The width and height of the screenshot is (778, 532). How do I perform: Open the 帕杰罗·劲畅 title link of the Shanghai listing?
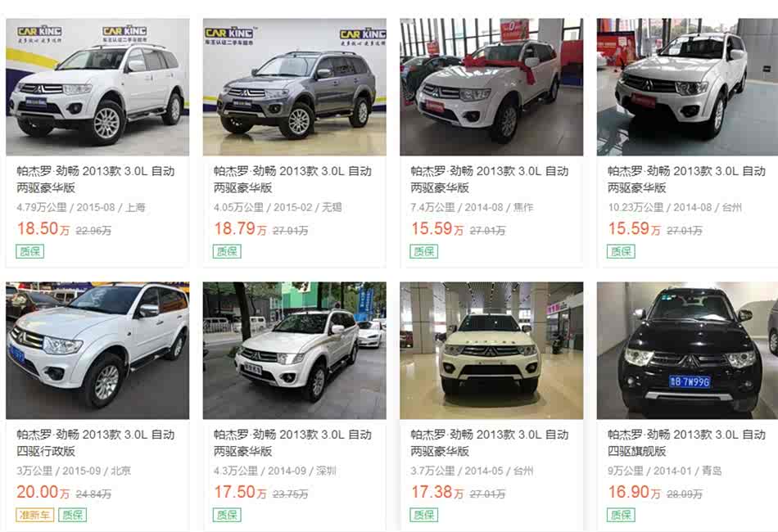(x=96, y=179)
